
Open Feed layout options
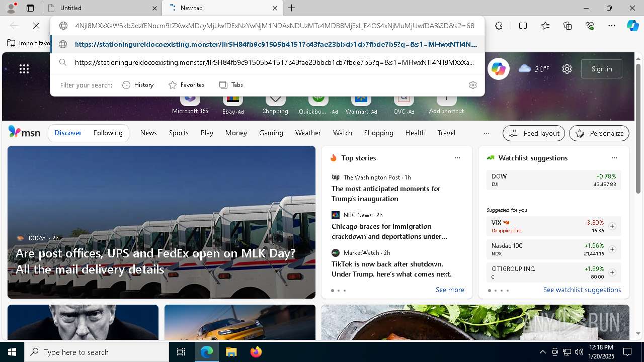coord(534,133)
